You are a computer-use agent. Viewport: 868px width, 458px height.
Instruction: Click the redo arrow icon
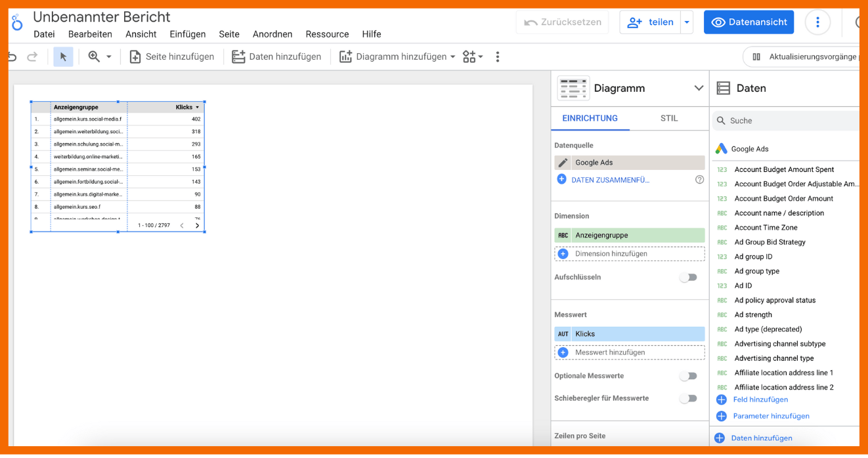(x=32, y=57)
